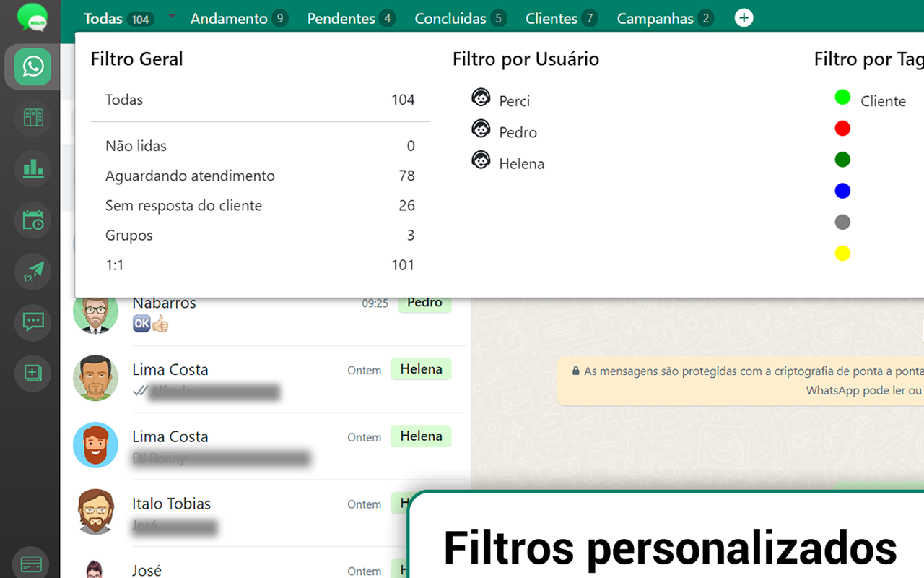924x578 pixels.
Task: Click the Pedro label on Nabarros chat
Action: point(424,303)
